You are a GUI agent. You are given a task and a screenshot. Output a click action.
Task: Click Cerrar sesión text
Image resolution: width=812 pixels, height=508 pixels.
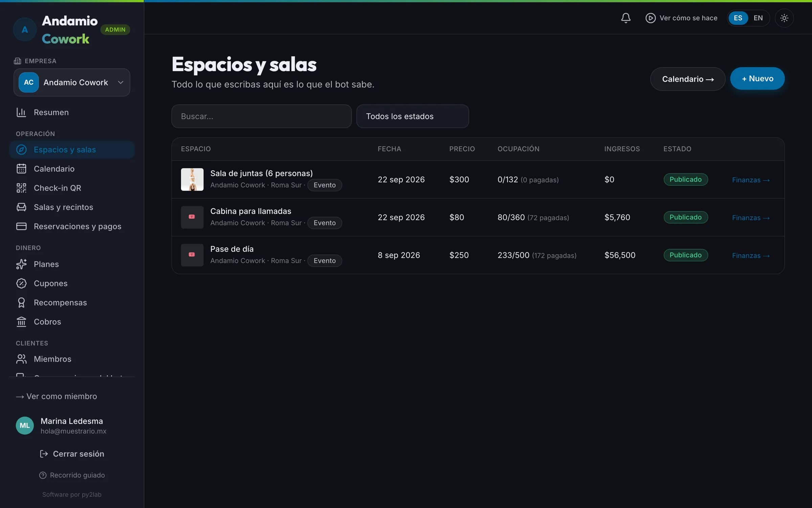tap(78, 454)
